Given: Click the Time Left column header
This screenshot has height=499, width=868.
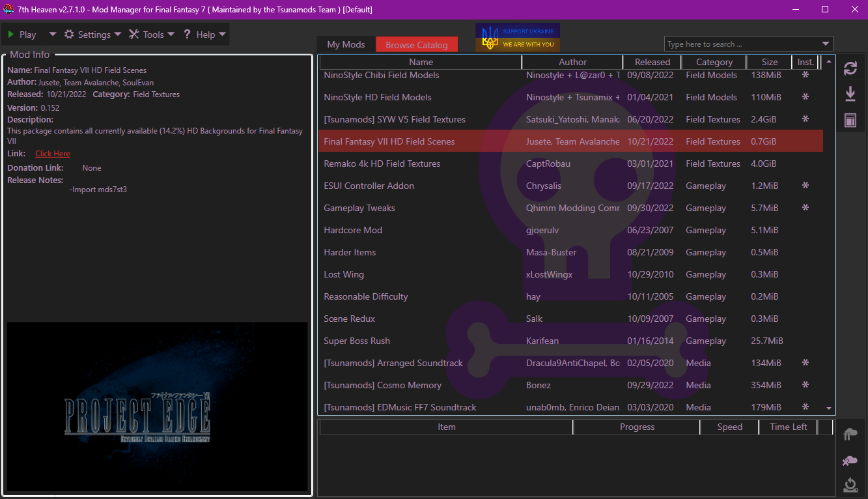Looking at the screenshot, I should coord(789,427).
